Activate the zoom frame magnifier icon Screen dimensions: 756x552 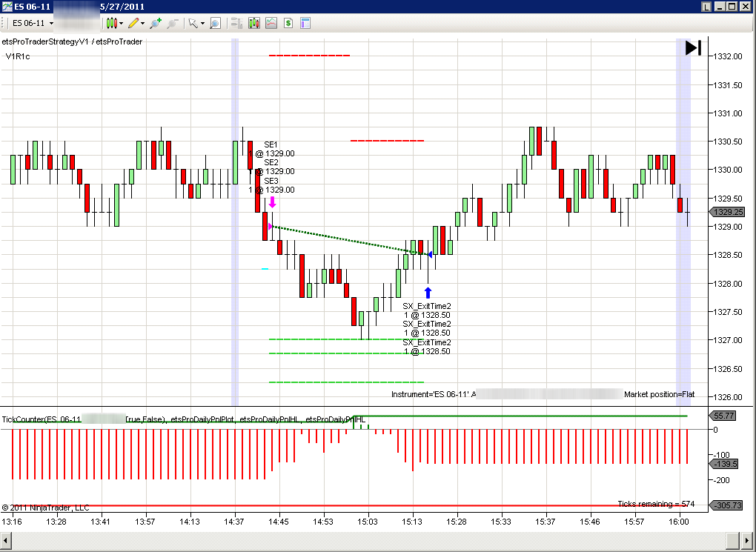[215, 23]
